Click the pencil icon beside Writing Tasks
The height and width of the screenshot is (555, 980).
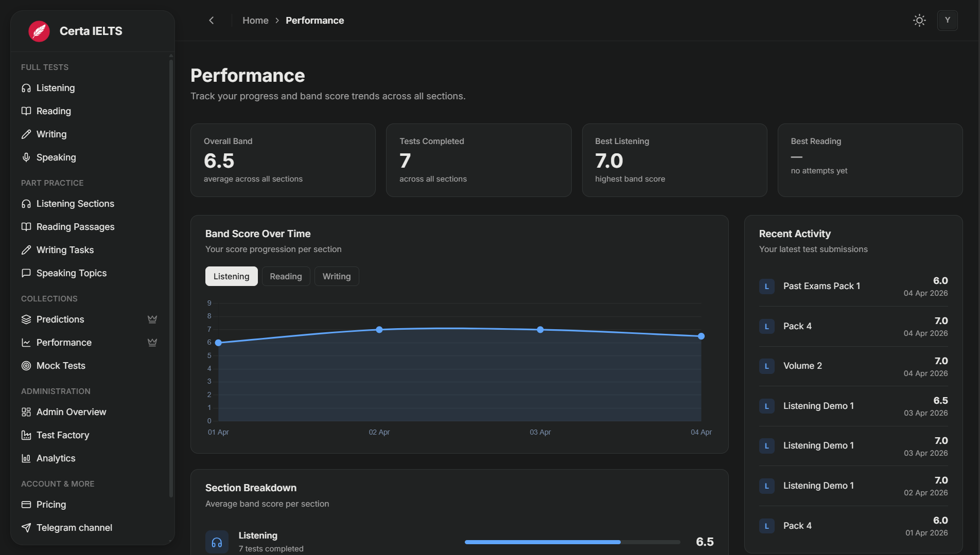[x=26, y=250]
